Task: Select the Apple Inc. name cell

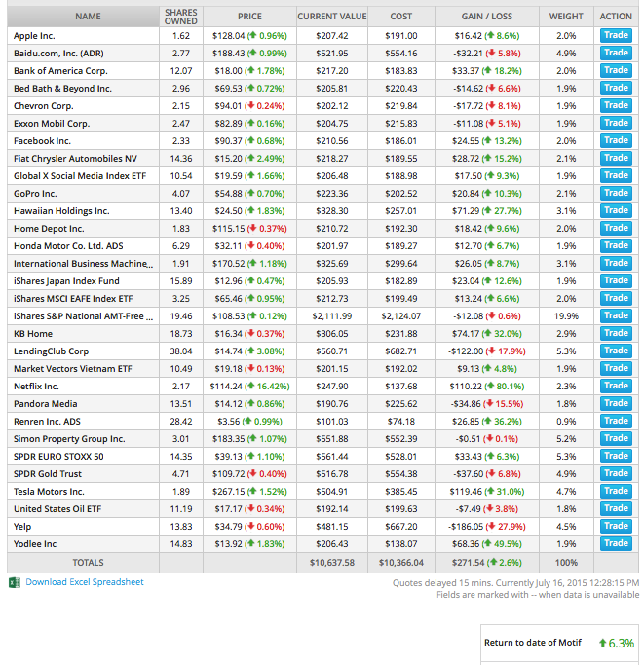Action: click(83, 36)
